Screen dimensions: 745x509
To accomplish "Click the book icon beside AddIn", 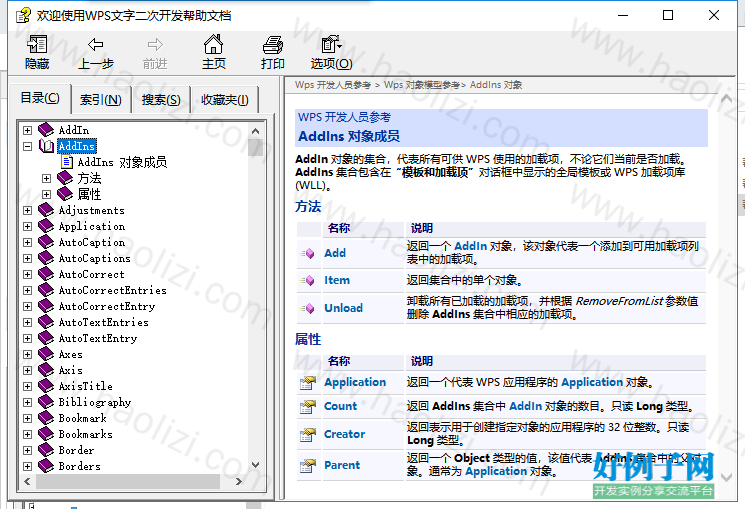I will coord(46,129).
